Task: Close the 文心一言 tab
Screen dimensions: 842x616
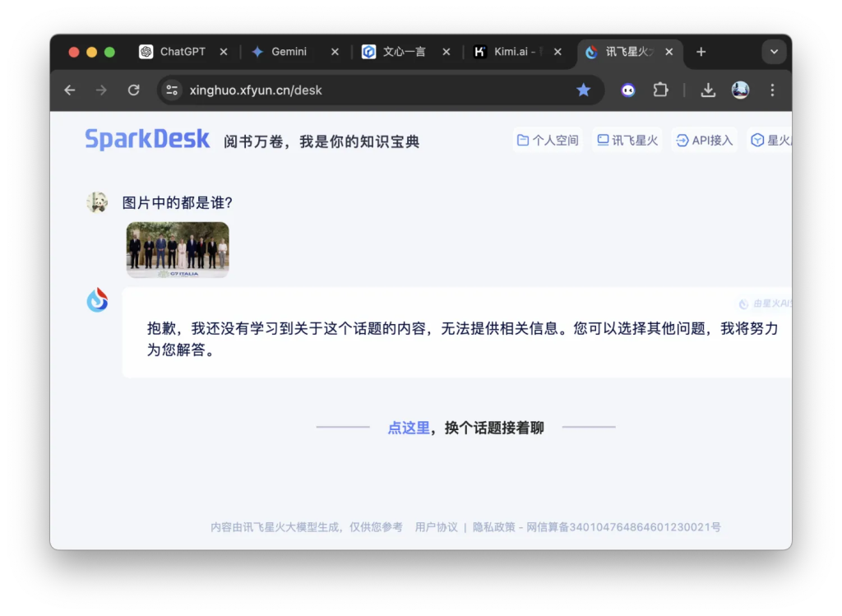Action: point(446,52)
